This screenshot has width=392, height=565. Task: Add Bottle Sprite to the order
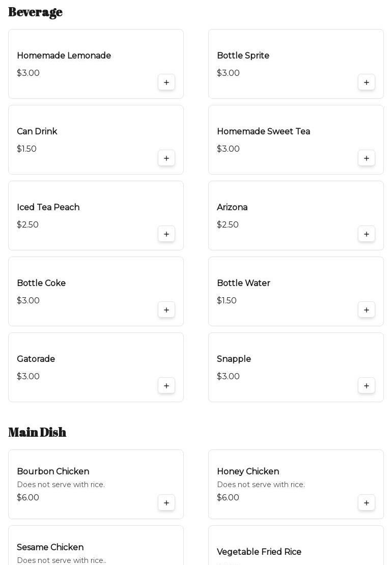tap(367, 82)
